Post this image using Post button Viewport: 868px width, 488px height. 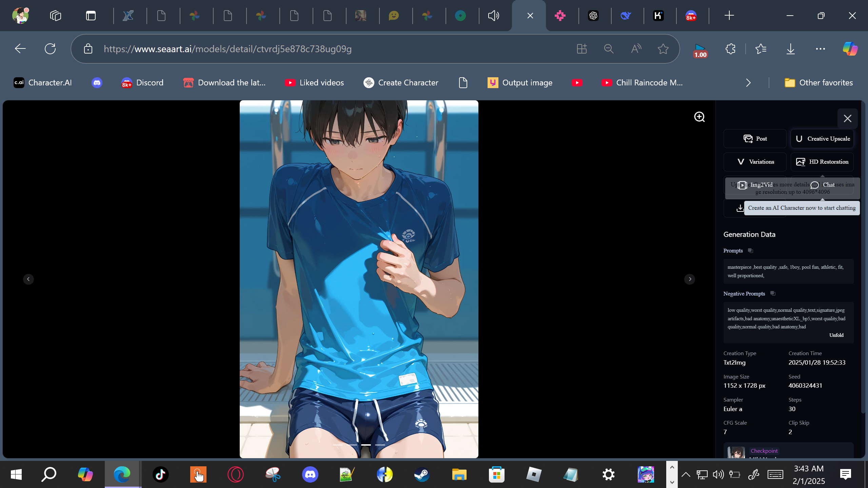click(755, 139)
